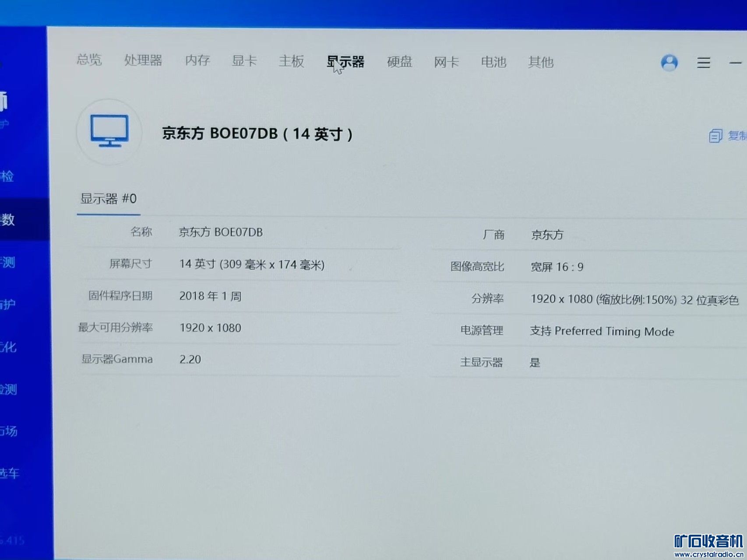Select the 显卡 tab

tap(244, 60)
